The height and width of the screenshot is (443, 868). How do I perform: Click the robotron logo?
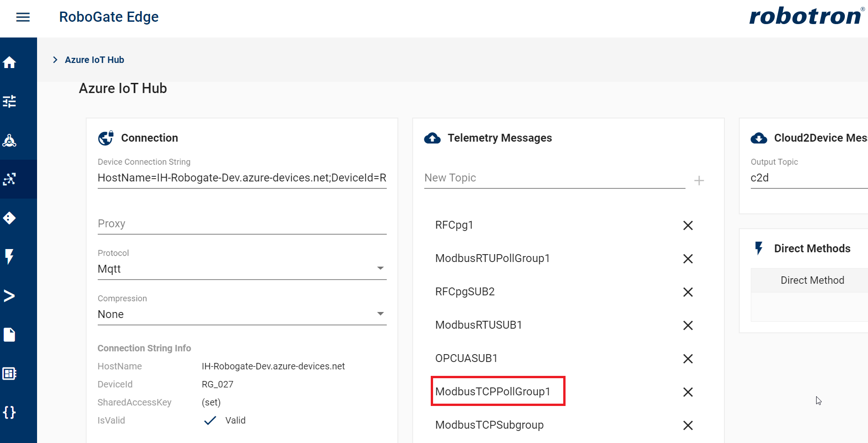(806, 16)
